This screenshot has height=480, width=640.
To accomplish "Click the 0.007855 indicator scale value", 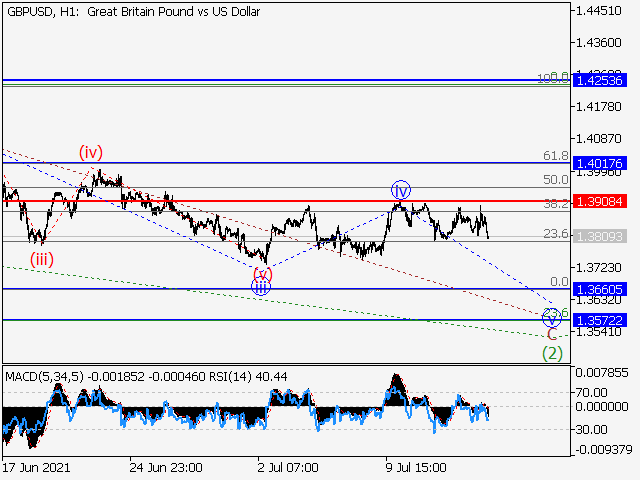I will (x=602, y=373).
